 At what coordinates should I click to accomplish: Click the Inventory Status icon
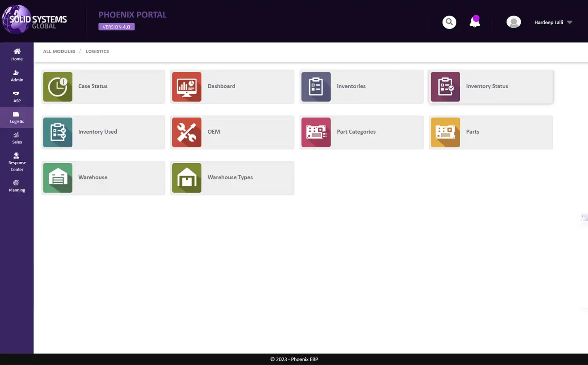pyautogui.click(x=445, y=87)
